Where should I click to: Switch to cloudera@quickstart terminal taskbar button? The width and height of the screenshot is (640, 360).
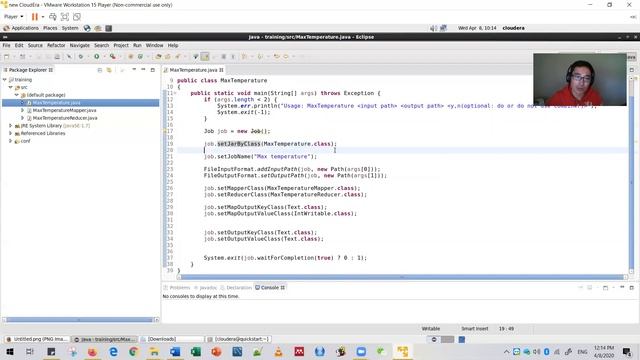pyautogui.click(x=239, y=339)
